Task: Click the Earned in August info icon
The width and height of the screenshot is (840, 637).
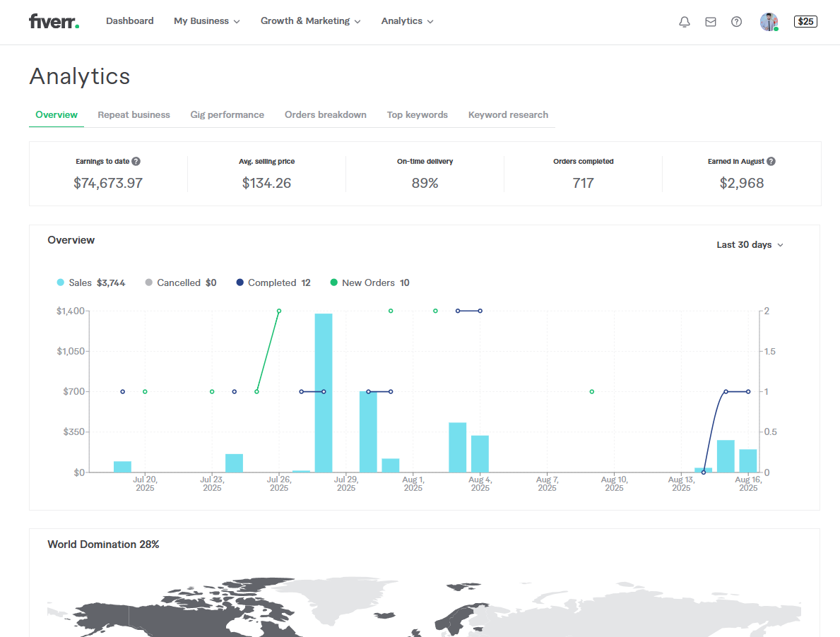Action: click(x=771, y=162)
